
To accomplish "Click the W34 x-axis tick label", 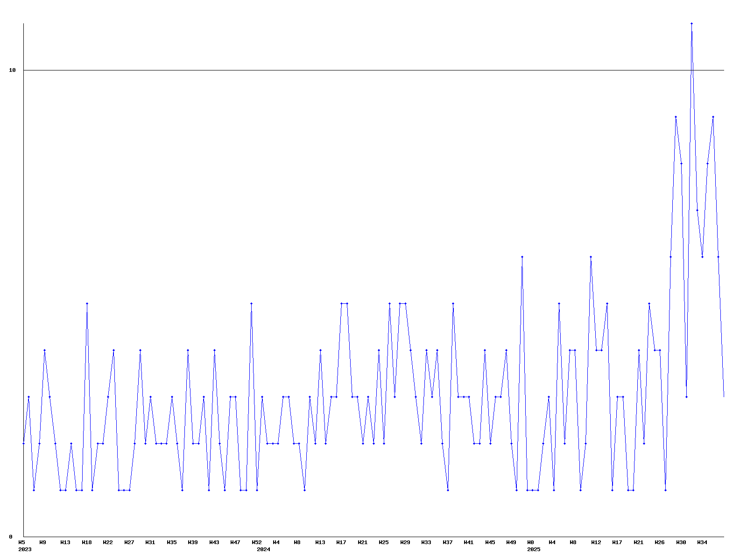I will click(702, 542).
